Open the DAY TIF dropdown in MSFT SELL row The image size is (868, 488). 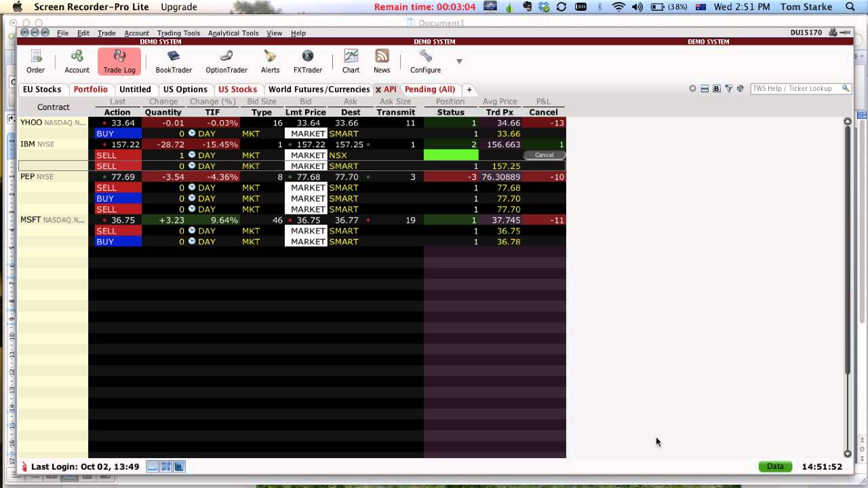click(192, 231)
